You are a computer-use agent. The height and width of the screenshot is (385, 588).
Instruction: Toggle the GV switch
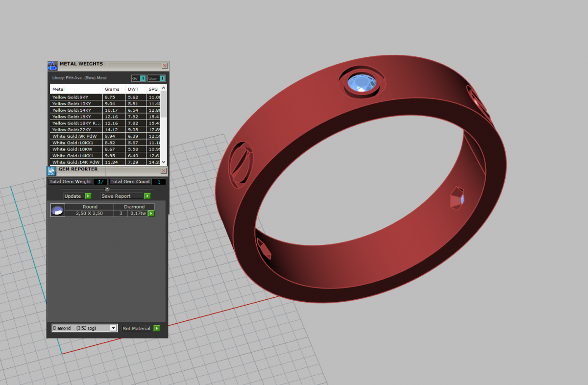[x=139, y=78]
